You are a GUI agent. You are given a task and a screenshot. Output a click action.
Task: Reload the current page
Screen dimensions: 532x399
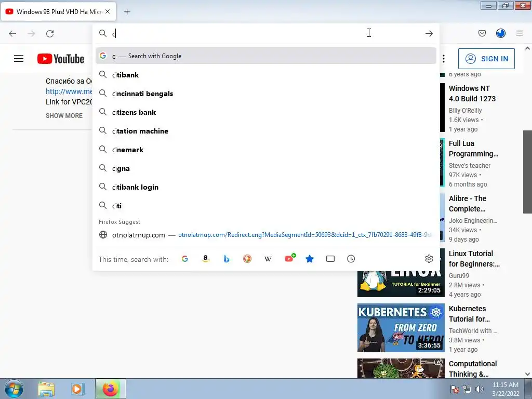50,33
